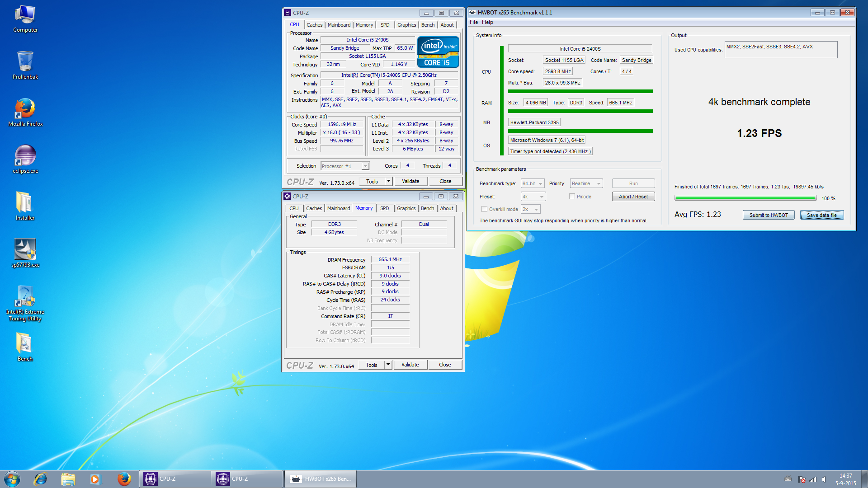Open the Computer desktop icon
Image resolution: width=868 pixels, height=488 pixels.
click(25, 19)
